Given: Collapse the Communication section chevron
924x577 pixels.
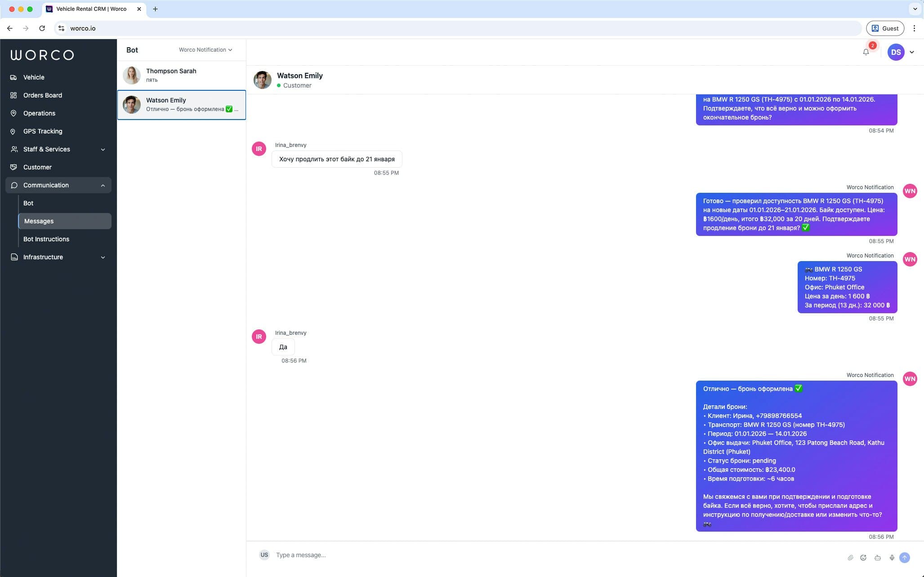Looking at the screenshot, I should pos(103,185).
